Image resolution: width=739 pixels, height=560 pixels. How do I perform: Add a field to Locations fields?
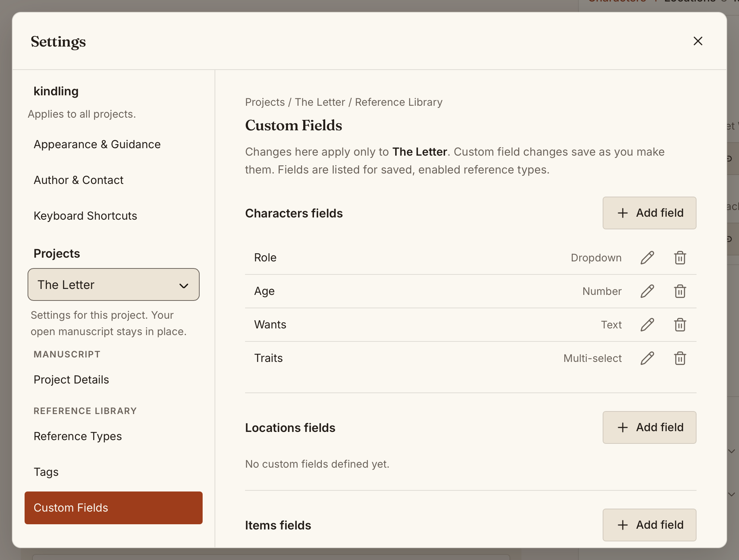pyautogui.click(x=650, y=427)
